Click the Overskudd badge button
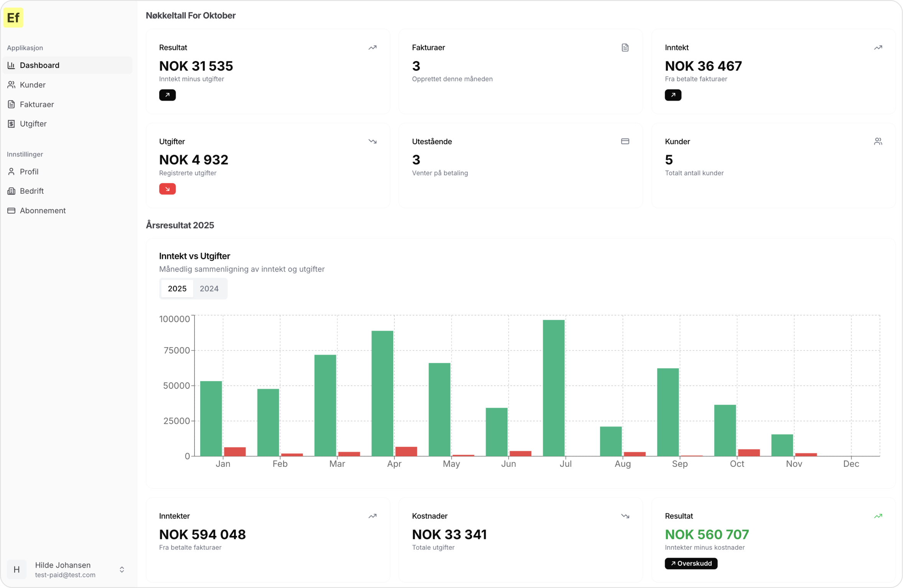This screenshot has width=903, height=588. tap(691, 563)
